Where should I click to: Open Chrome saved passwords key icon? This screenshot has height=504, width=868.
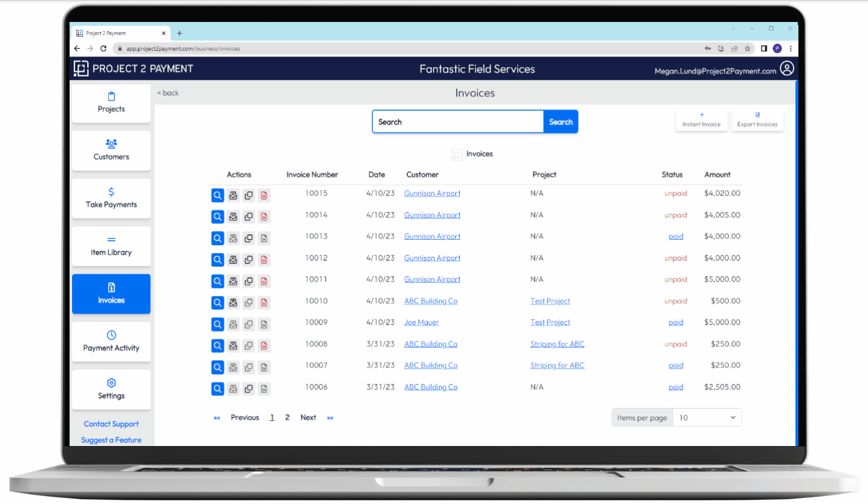click(x=707, y=48)
